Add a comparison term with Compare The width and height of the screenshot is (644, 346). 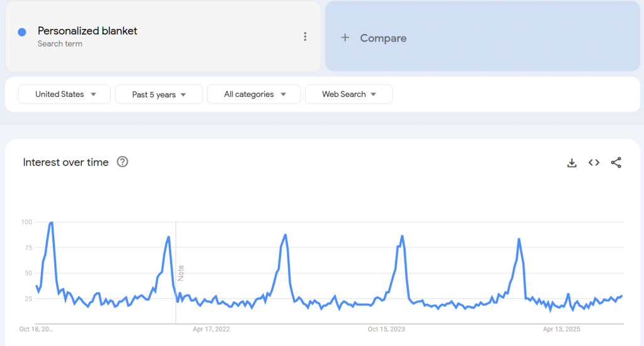pos(383,38)
